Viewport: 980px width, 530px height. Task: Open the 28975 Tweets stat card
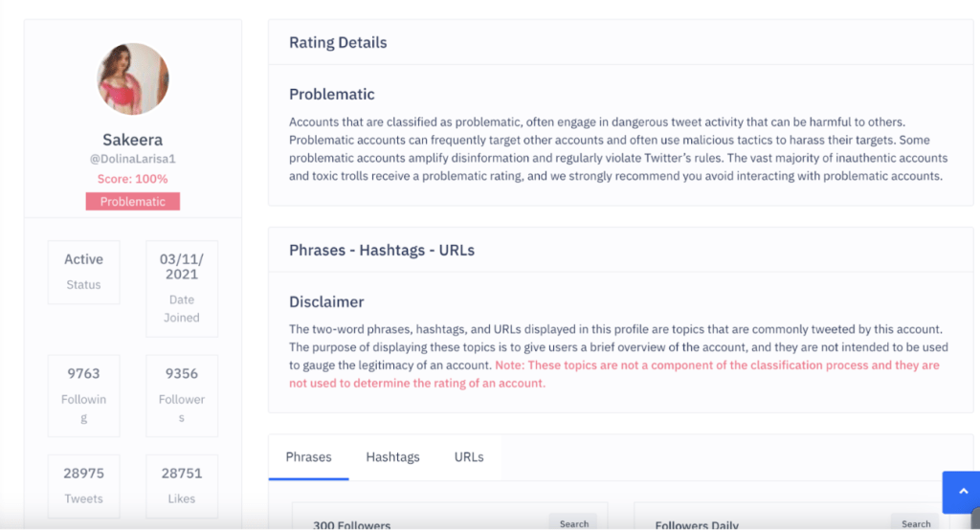84,485
